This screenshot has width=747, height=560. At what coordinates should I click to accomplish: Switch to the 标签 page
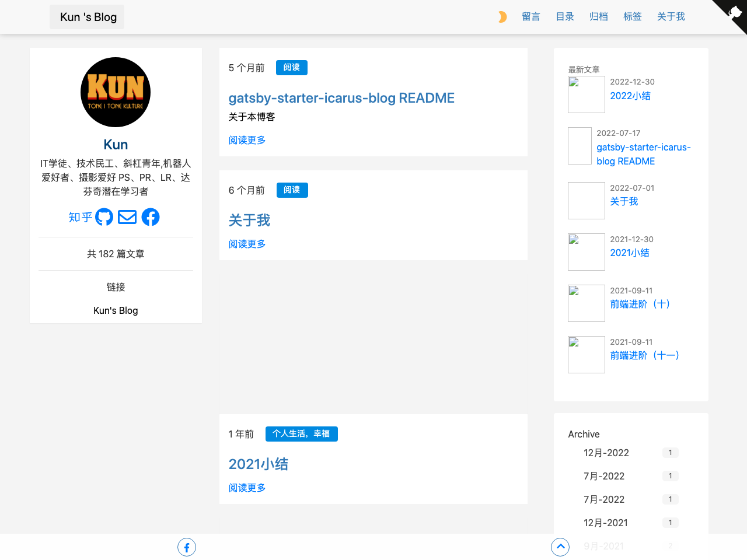632,16
